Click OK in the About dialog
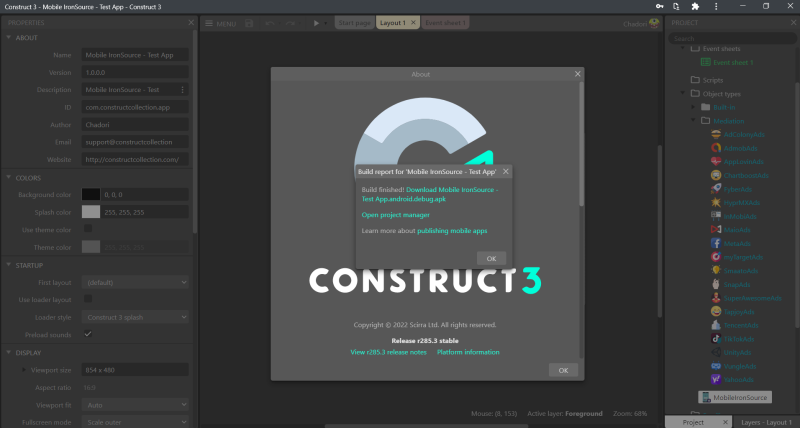800x428 pixels. coord(563,370)
